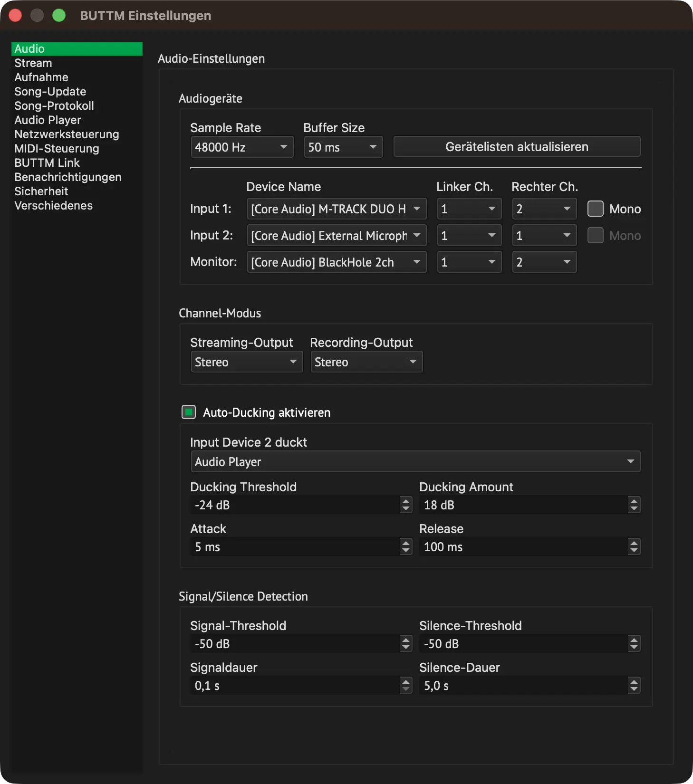Open Monitor Rechter Ch. dropdown
Viewport: 693px width, 784px height.
(x=544, y=262)
